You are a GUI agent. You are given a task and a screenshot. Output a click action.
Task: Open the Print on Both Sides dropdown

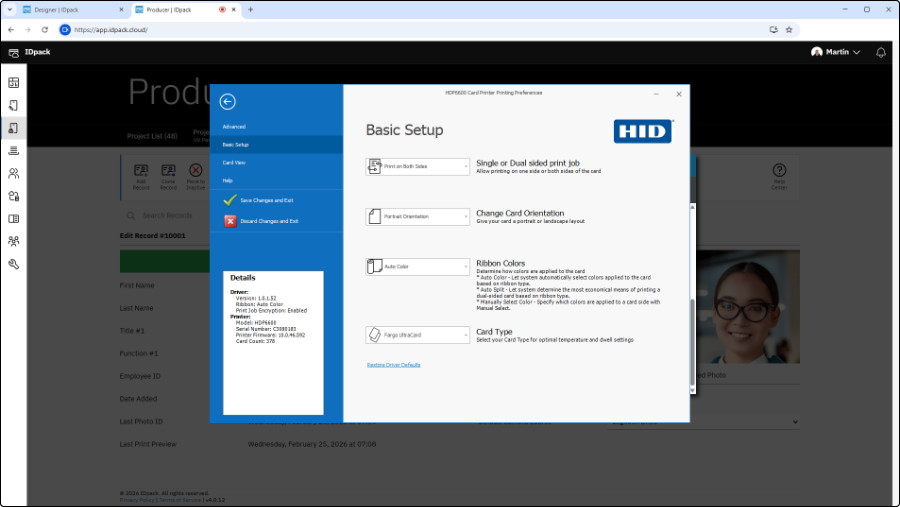(x=417, y=167)
